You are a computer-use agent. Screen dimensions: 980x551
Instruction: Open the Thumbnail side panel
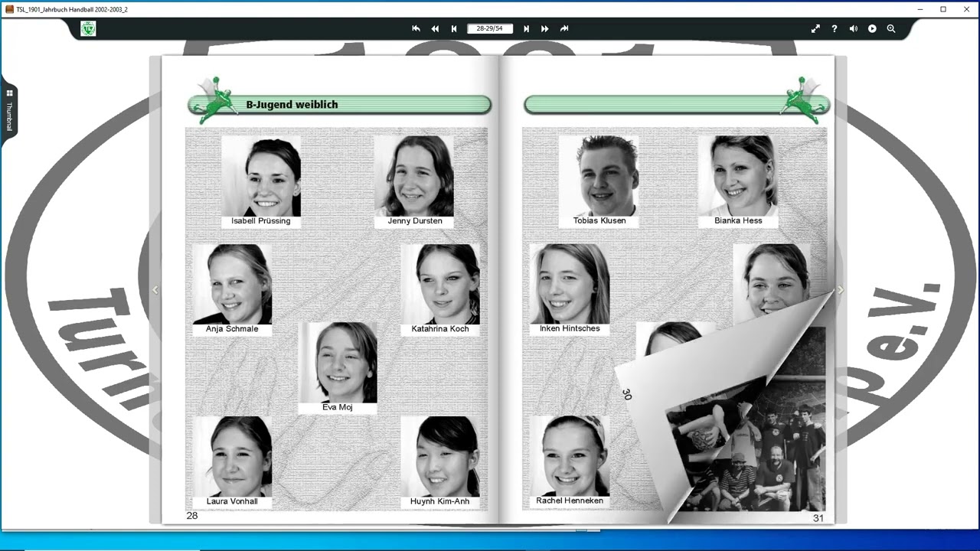click(x=9, y=111)
